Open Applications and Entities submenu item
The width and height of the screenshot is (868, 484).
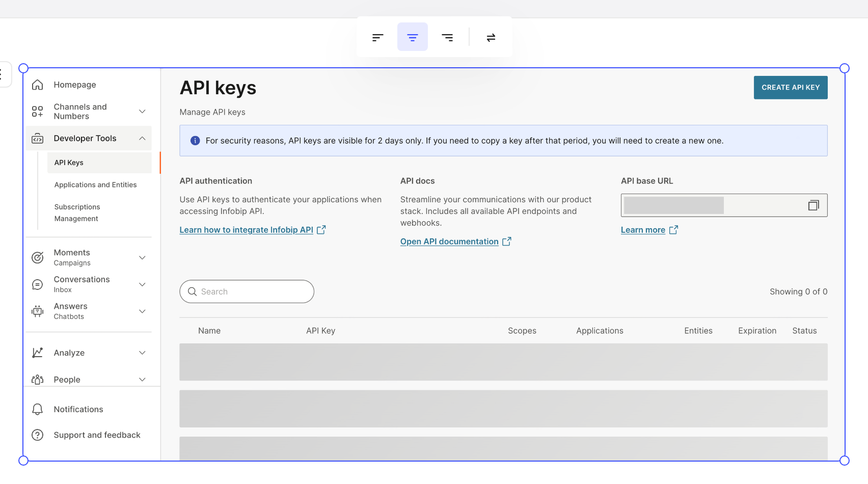point(96,185)
